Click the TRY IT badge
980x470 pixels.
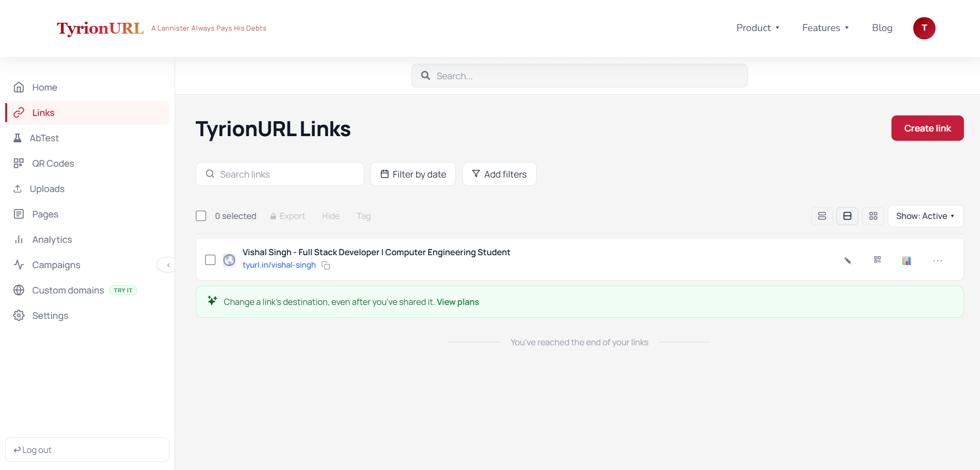pos(123,290)
